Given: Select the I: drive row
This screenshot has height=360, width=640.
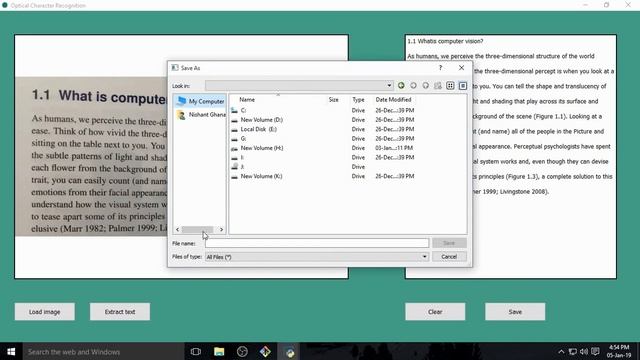Looking at the screenshot, I should tap(322, 157).
